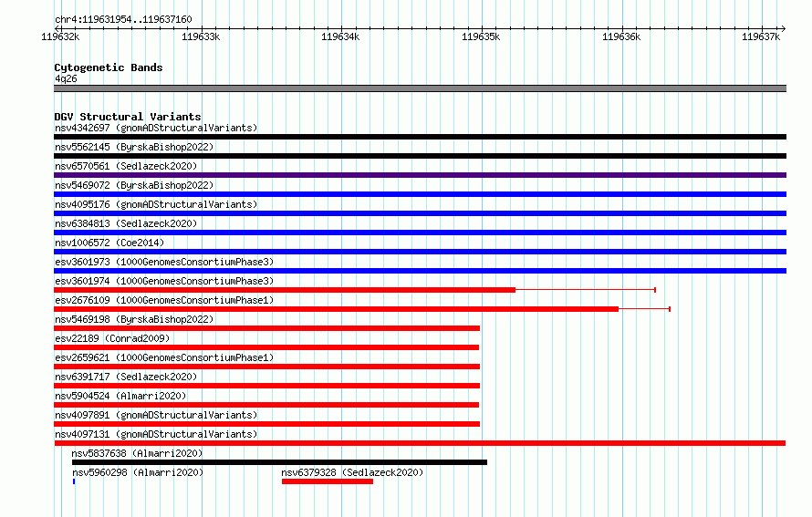Viewport: 812px width, 517px height.
Task: Click the 119633k ruler label
Action: coord(201,36)
